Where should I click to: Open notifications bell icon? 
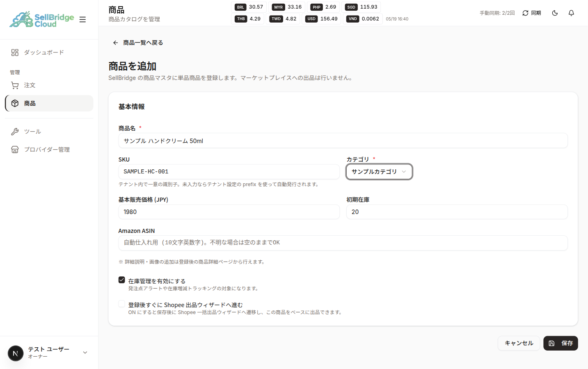571,13
